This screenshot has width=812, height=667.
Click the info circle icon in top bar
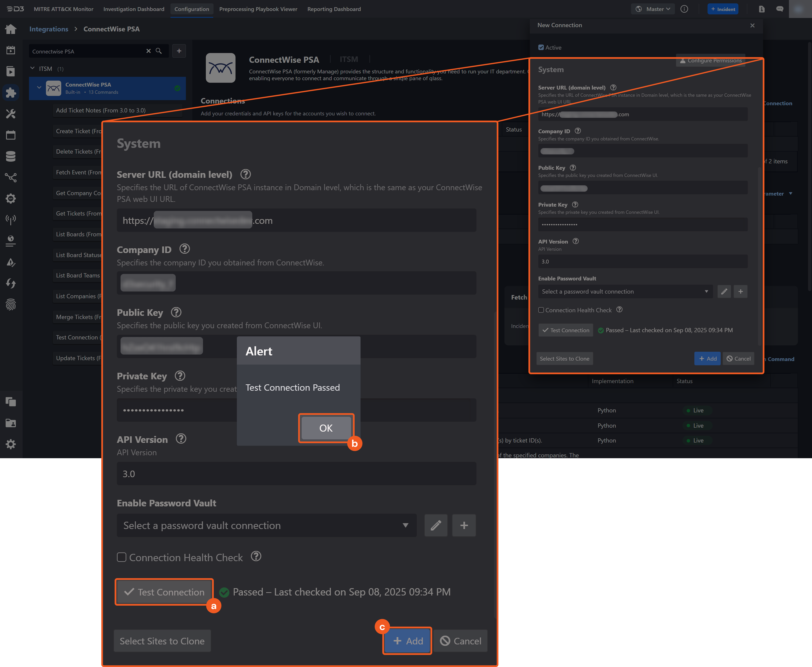pos(684,9)
